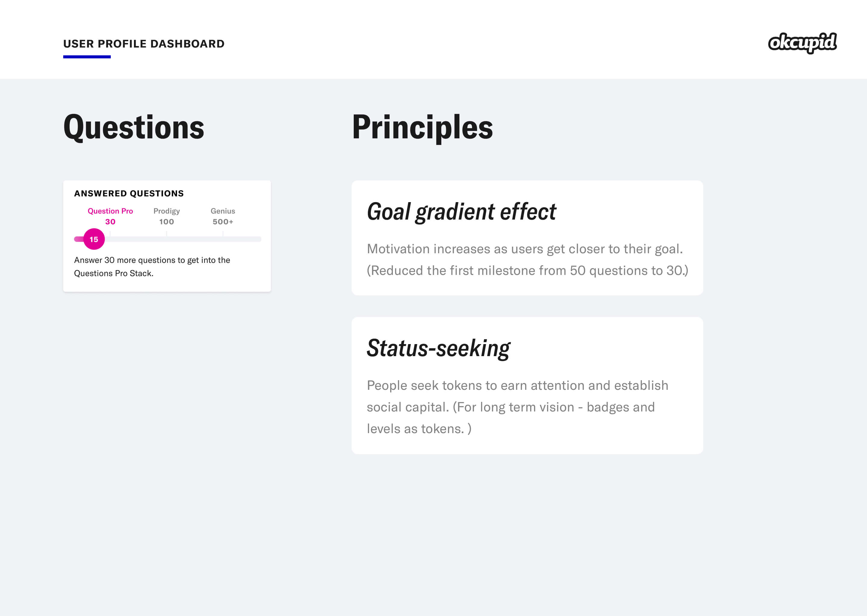
Task: Click the Principles heading
Action: (422, 128)
